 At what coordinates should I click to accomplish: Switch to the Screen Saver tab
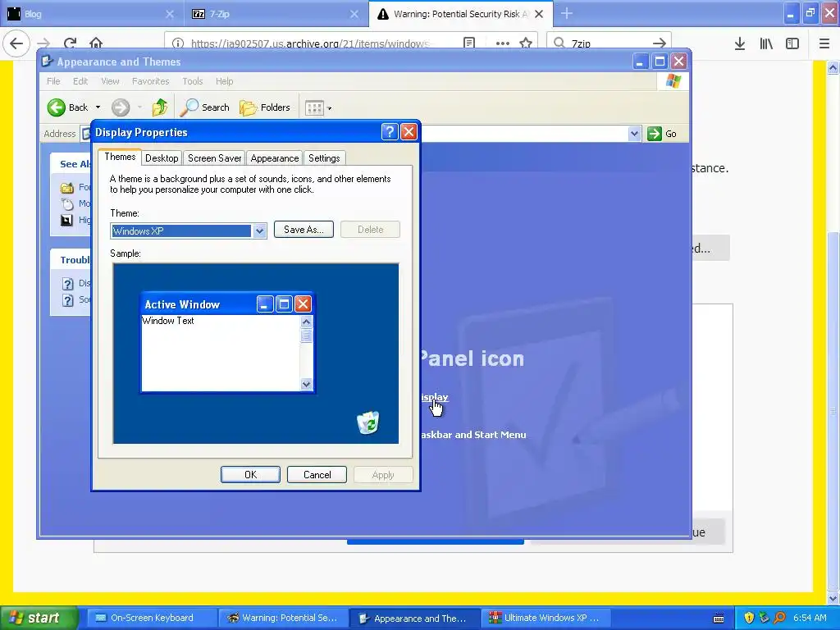(x=214, y=158)
